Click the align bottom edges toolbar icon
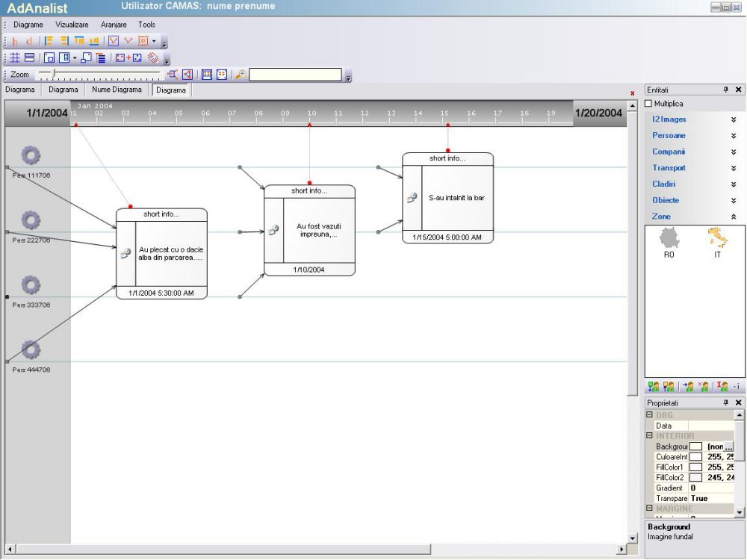Screen dimensions: 747x560 click(94, 41)
